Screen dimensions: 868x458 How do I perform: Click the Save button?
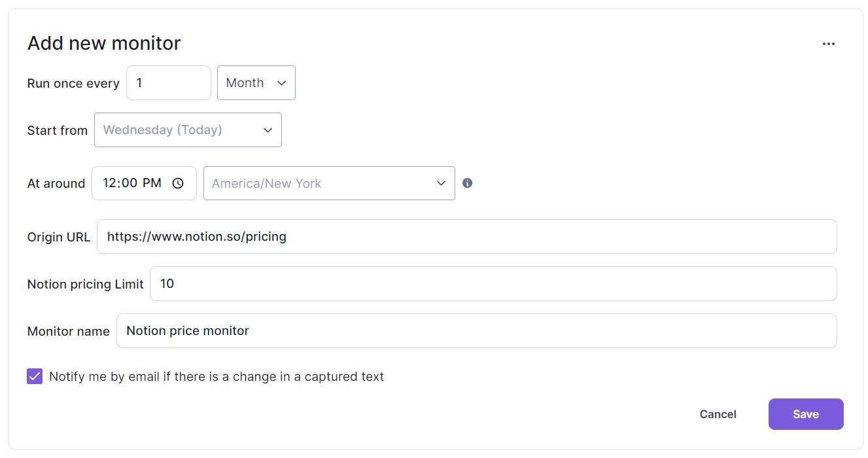click(806, 414)
